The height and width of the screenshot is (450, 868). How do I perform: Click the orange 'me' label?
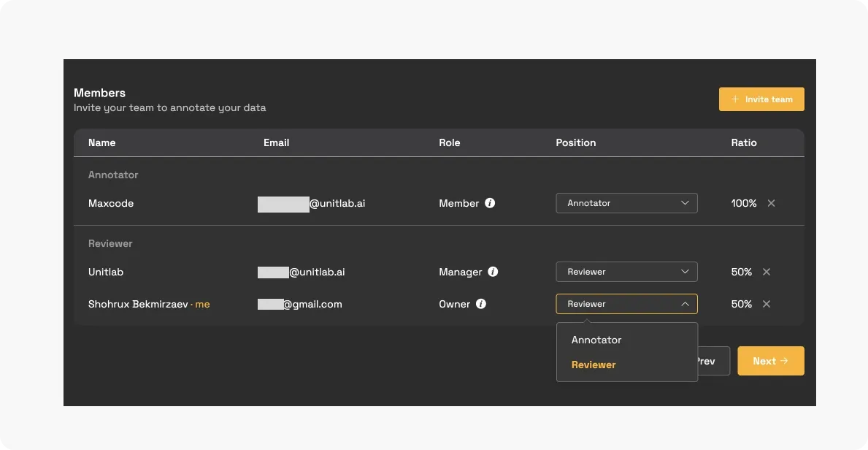tap(202, 304)
